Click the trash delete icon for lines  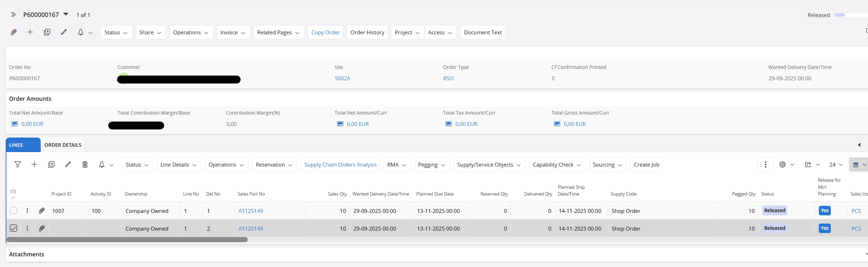coord(85,164)
